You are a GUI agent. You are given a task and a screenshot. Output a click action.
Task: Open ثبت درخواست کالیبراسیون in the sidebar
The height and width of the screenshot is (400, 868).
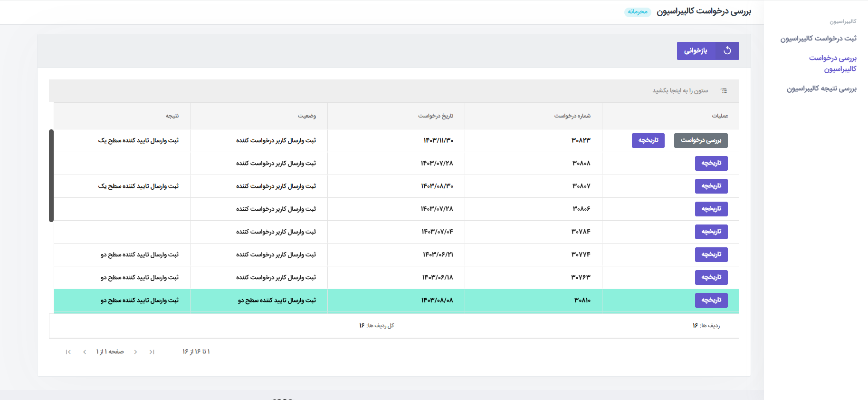(x=818, y=39)
